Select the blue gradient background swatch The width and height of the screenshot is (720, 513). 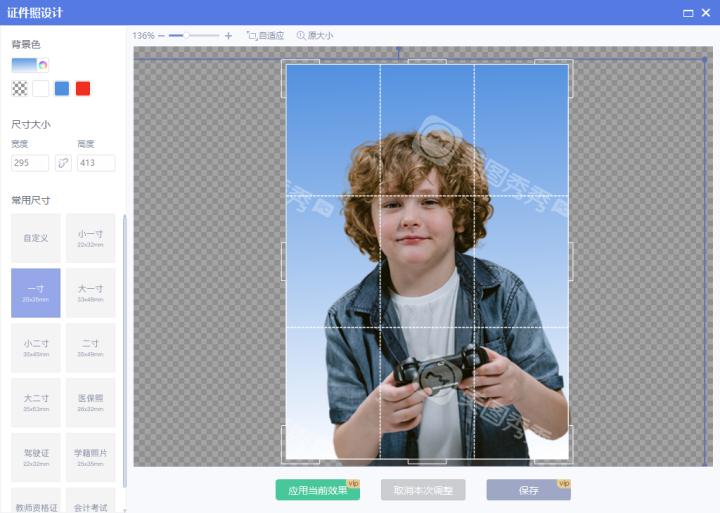coord(24,65)
